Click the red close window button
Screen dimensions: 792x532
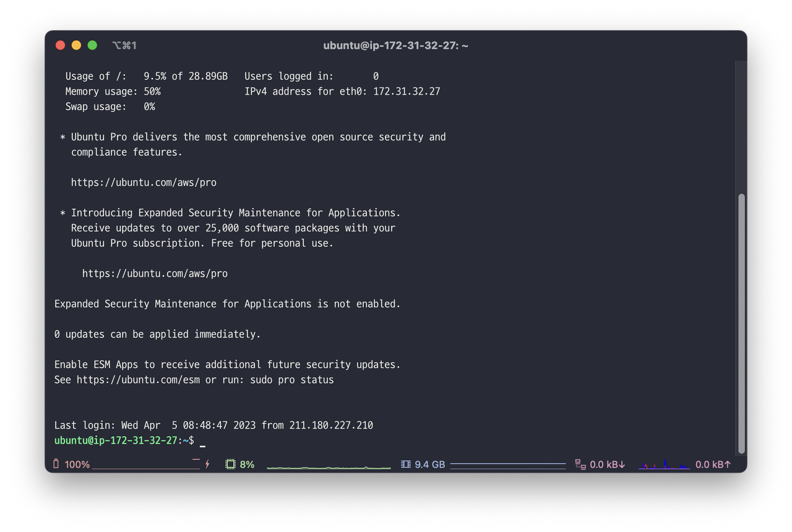pyautogui.click(x=60, y=45)
